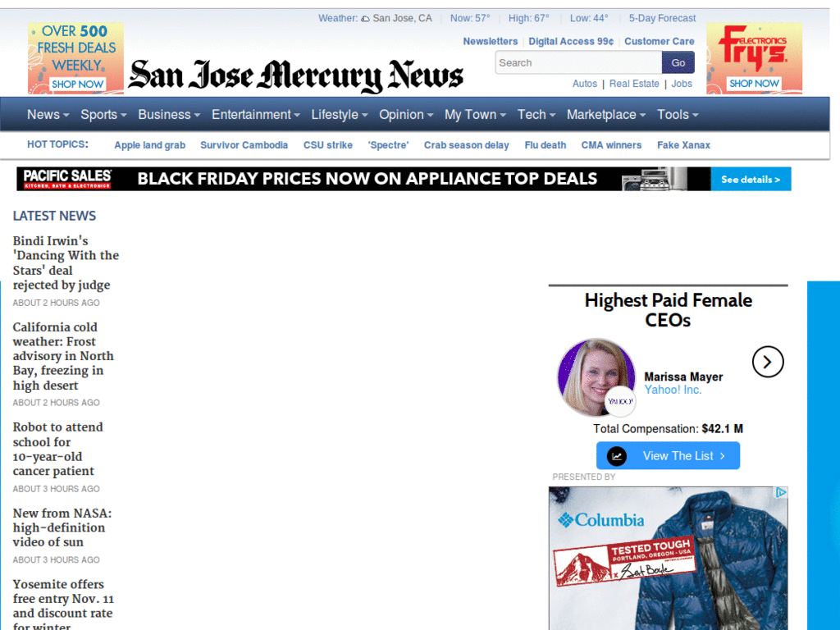Open the Robot to attend school headline
The width and height of the screenshot is (840, 630).
(58, 449)
